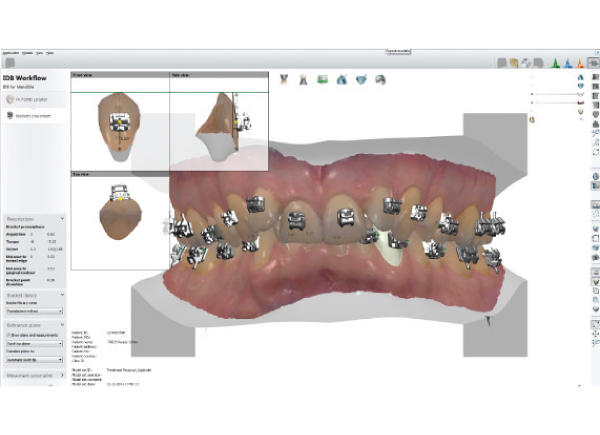Select the bracket on the upper left central incisor

(345, 218)
